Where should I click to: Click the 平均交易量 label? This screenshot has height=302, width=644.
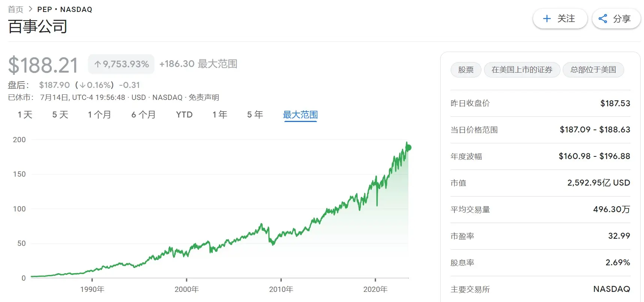tap(470, 210)
